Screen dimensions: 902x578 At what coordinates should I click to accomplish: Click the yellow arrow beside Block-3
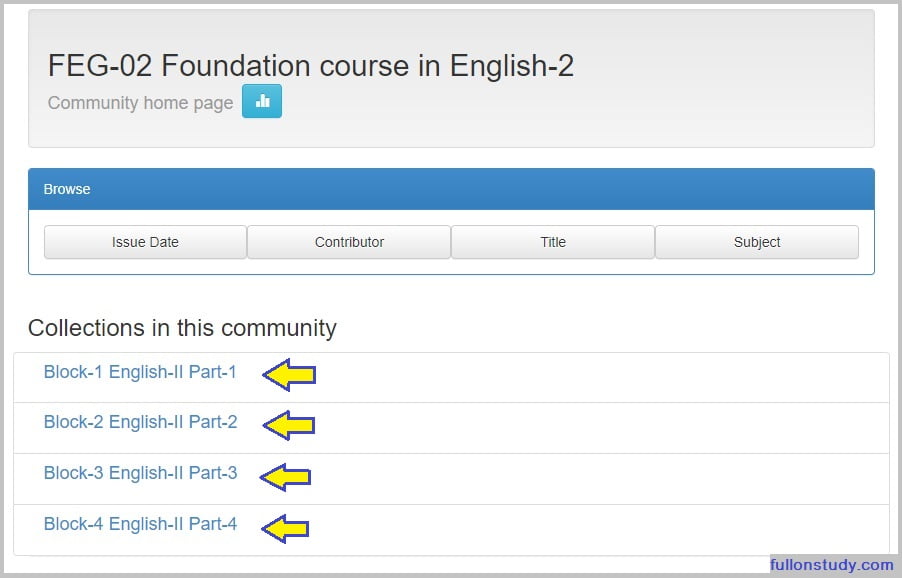point(286,476)
